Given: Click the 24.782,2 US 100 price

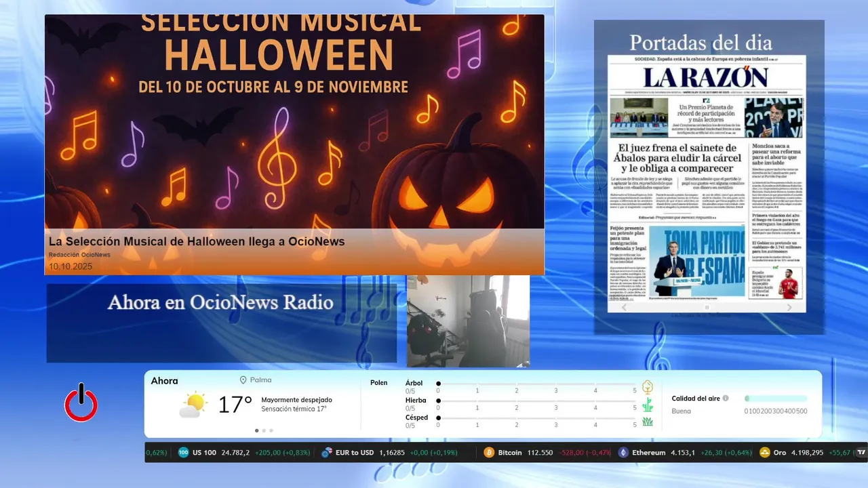Looking at the screenshot, I should click(x=235, y=453).
